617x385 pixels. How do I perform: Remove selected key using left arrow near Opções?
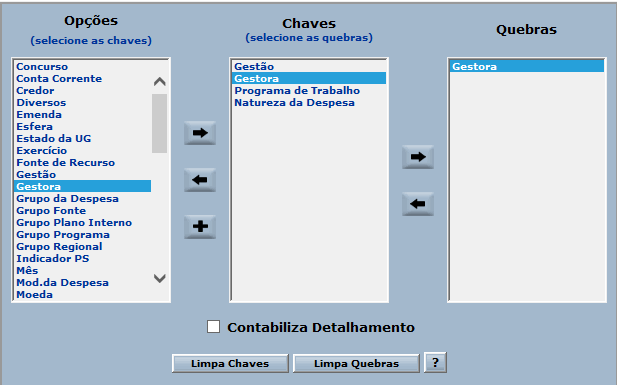click(200, 180)
